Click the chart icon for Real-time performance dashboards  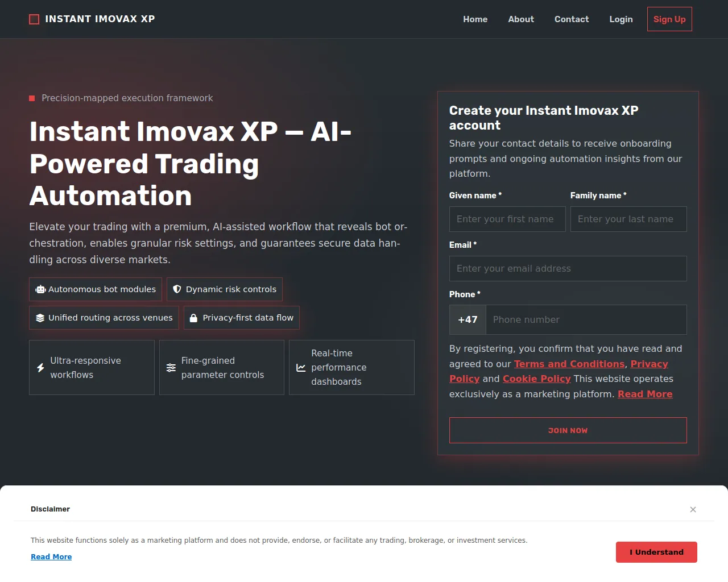click(x=301, y=368)
